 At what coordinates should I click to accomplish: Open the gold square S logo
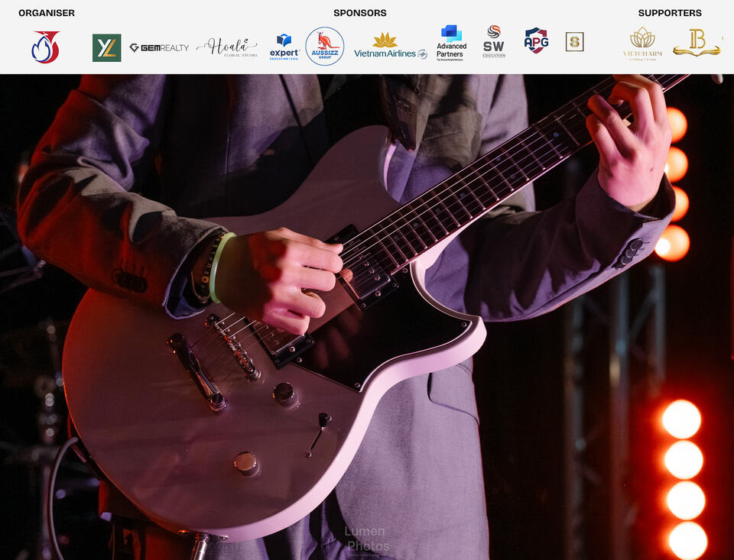(574, 42)
